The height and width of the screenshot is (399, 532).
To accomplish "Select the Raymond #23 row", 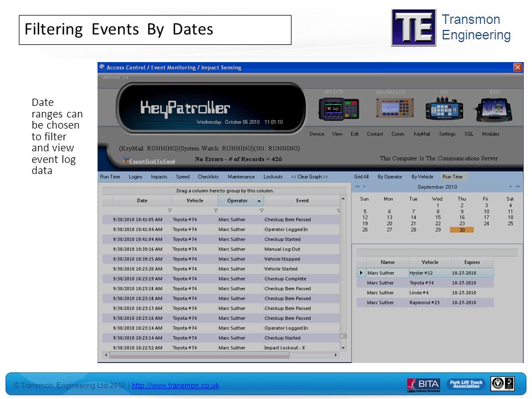I will pyautogui.click(x=425, y=303).
